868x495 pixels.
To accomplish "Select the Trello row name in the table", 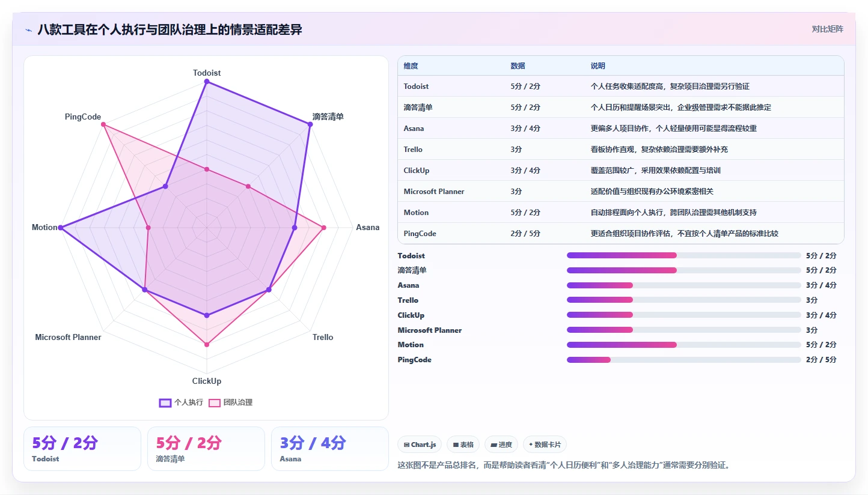I will coord(413,150).
